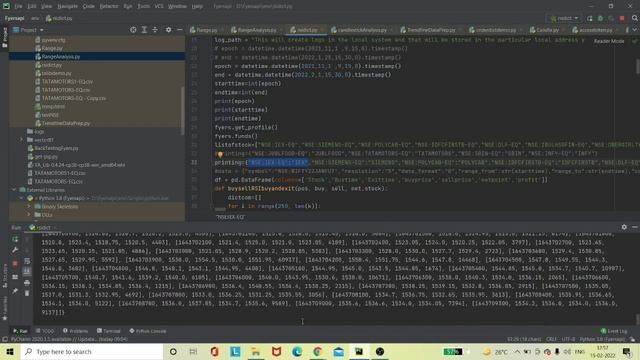Screen dimensions: 640x360
Task: Open the Refactor menu
Action: (x=109, y=6)
